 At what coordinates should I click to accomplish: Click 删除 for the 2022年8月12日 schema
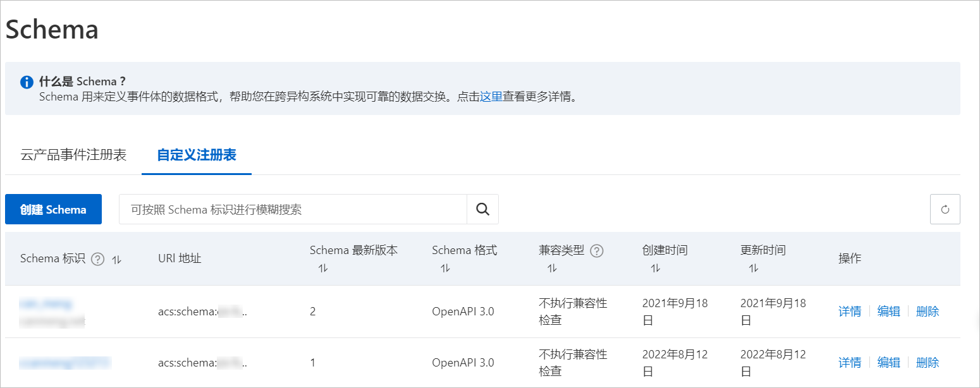point(928,363)
